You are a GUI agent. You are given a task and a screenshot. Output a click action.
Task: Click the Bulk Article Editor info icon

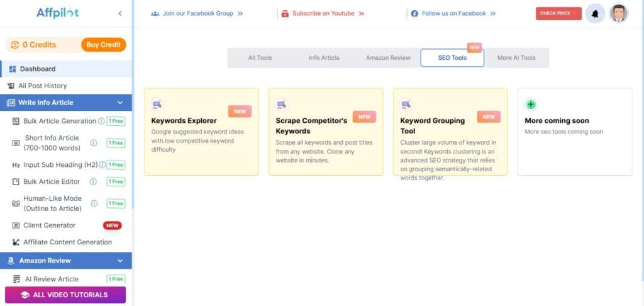[x=93, y=182]
